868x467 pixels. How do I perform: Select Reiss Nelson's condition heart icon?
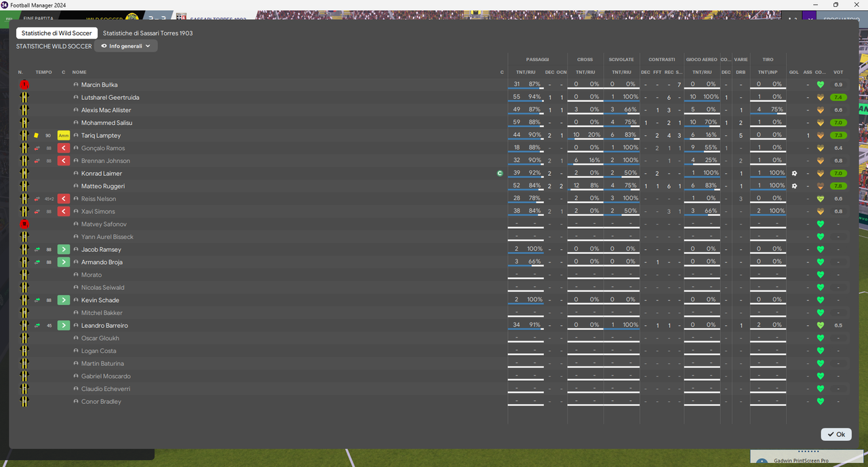pyautogui.click(x=820, y=199)
